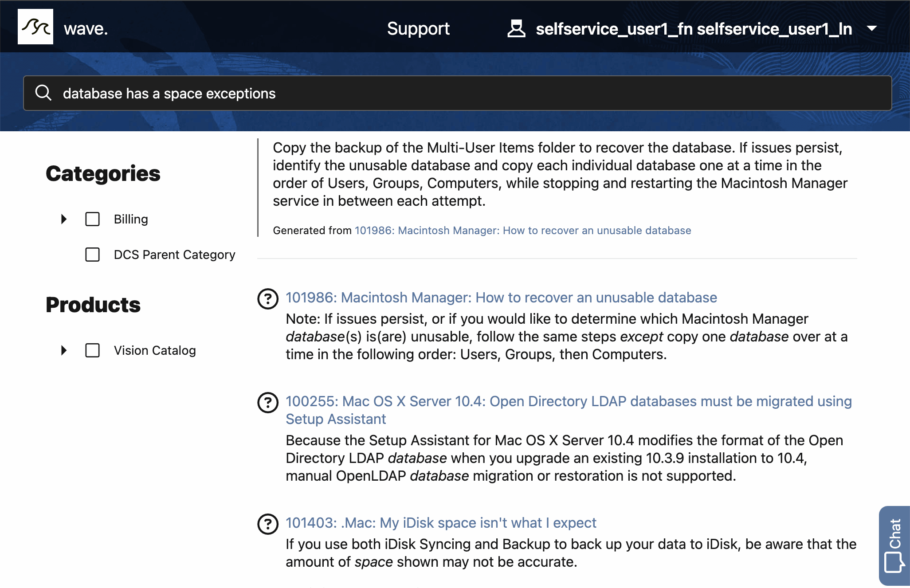The height and width of the screenshot is (588, 910).
Task: Check the DCS Parent Category filter
Action: tap(92, 255)
